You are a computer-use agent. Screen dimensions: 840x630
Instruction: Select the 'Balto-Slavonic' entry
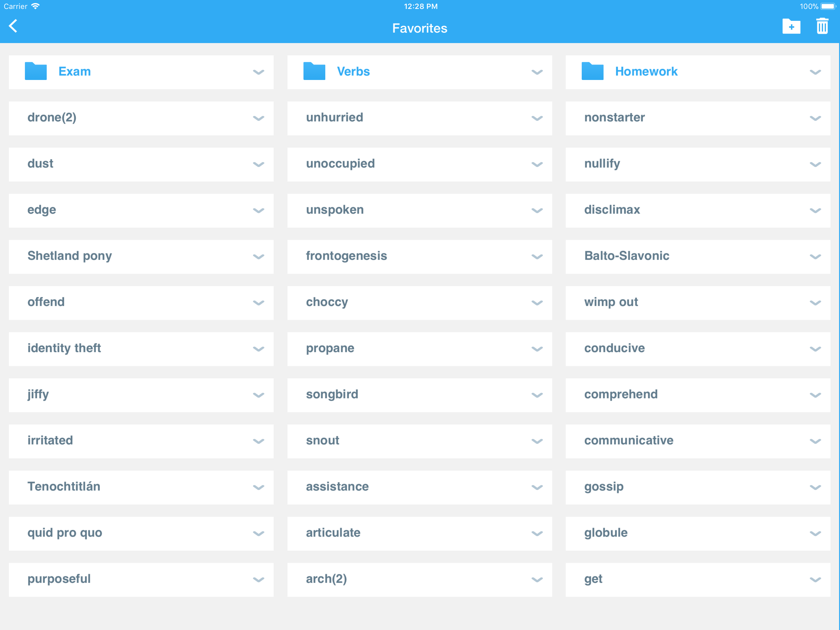pyautogui.click(x=627, y=256)
